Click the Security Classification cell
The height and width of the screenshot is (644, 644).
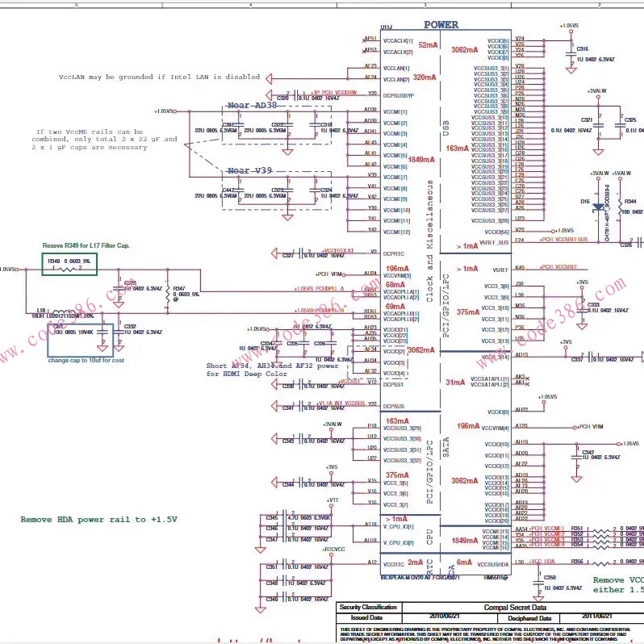pyautogui.click(x=369, y=608)
